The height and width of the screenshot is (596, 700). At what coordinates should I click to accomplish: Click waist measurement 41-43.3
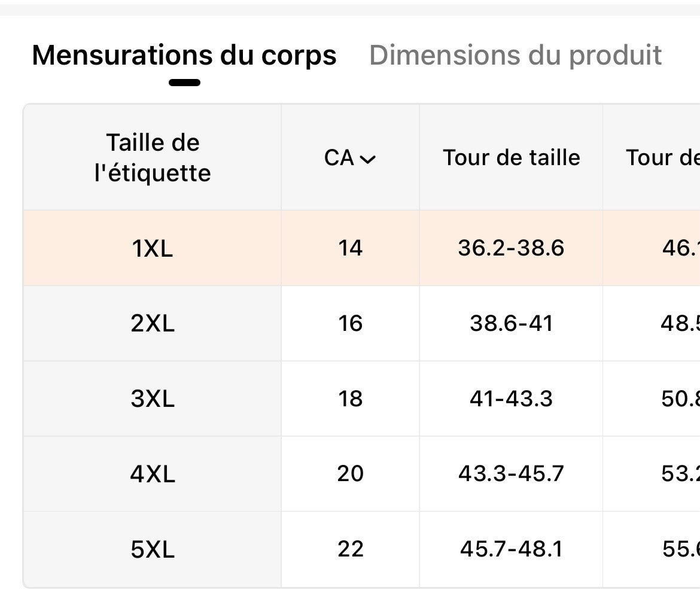coord(511,399)
